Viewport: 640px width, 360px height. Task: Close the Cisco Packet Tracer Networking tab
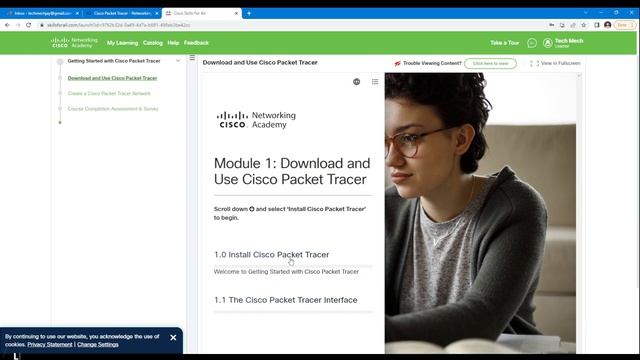(x=157, y=13)
